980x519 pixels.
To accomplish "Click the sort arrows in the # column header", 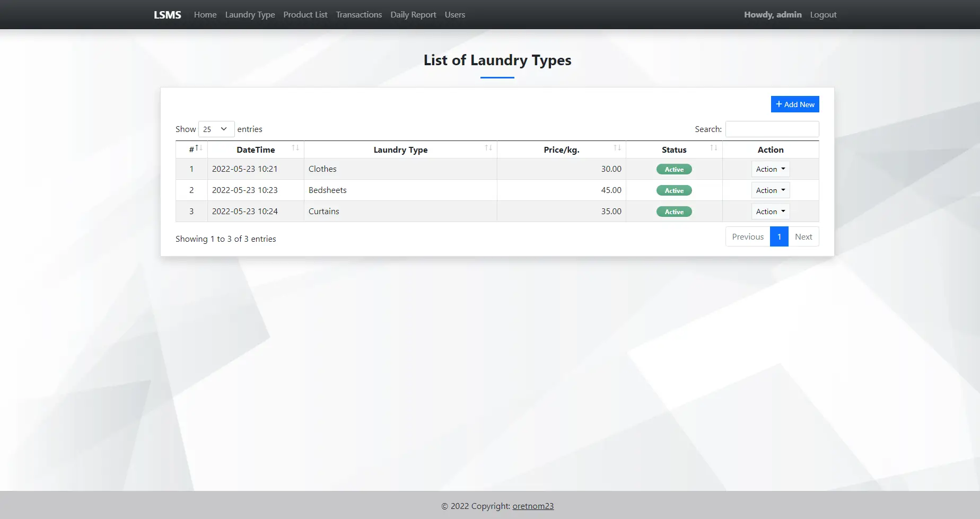I will pos(199,148).
